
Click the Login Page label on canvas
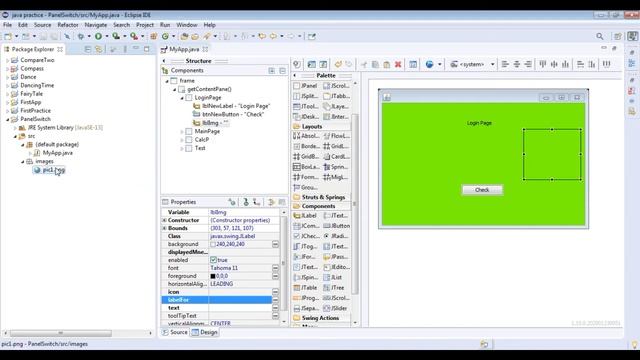tap(479, 123)
